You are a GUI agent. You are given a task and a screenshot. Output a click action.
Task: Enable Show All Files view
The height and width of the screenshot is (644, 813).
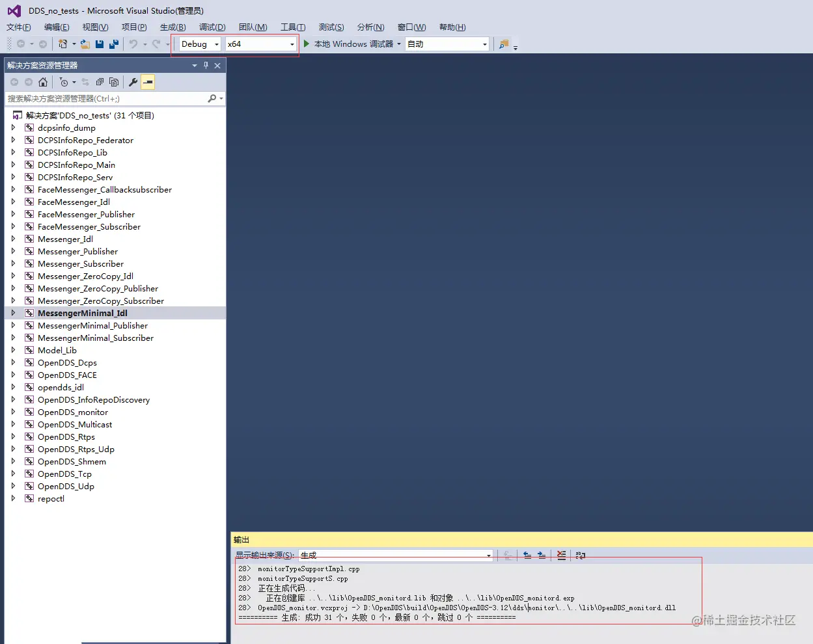(x=114, y=81)
